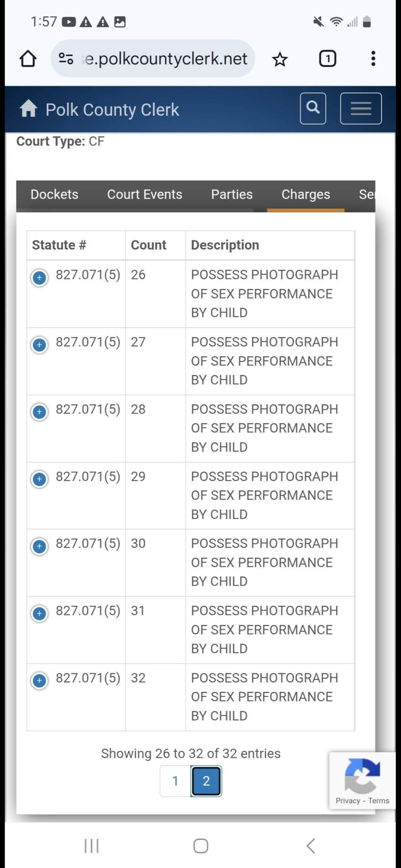Tap the browser home icon
Viewport: 401px width, 868px height.
pyautogui.click(x=28, y=59)
